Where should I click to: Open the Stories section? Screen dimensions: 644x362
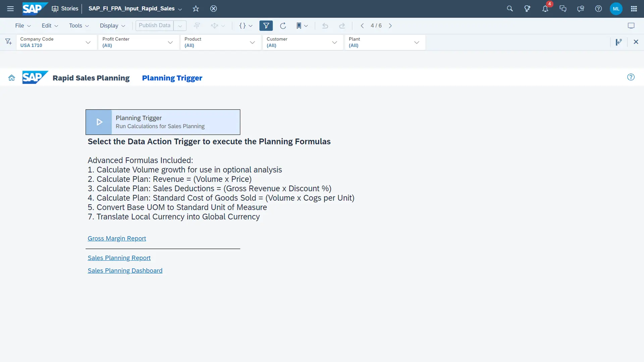pyautogui.click(x=65, y=9)
